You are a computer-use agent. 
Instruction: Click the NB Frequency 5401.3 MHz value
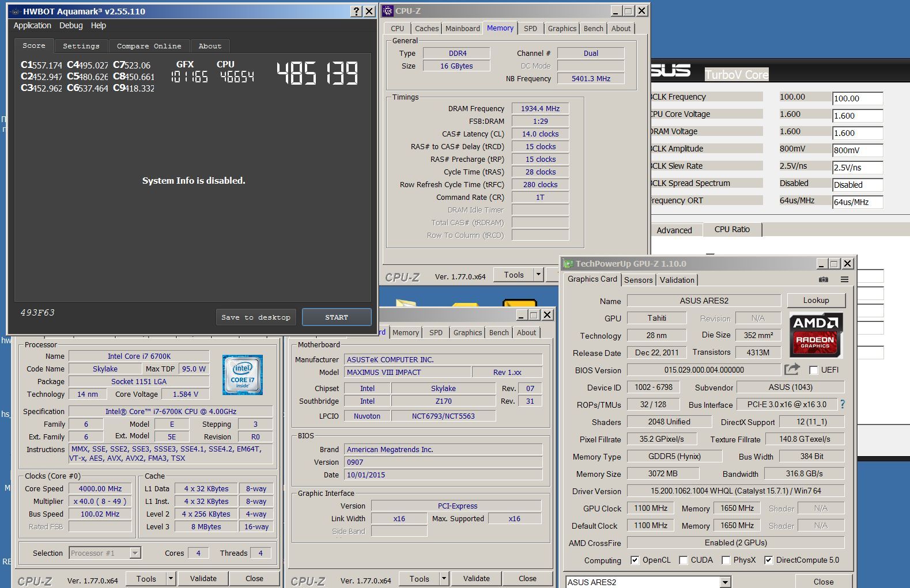(591, 78)
